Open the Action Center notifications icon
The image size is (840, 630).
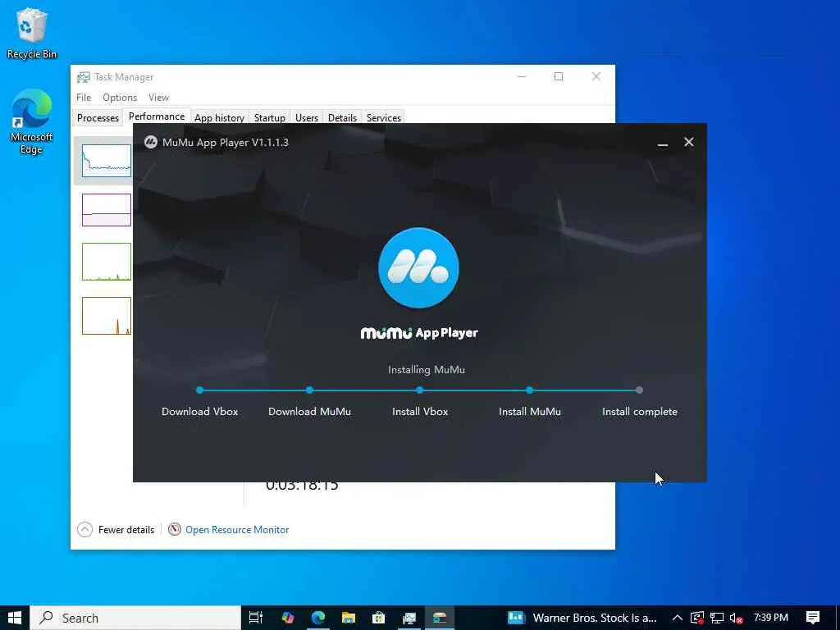point(813,618)
